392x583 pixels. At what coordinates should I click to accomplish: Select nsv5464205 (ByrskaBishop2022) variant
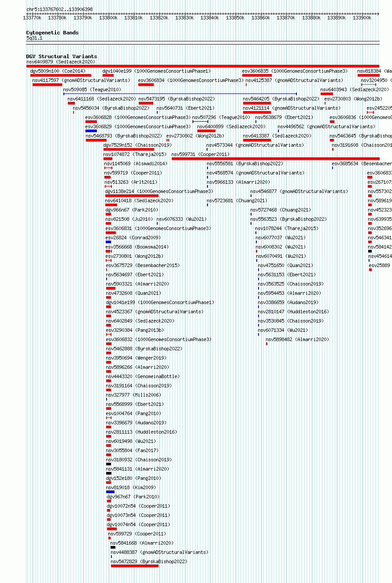(x=281, y=99)
